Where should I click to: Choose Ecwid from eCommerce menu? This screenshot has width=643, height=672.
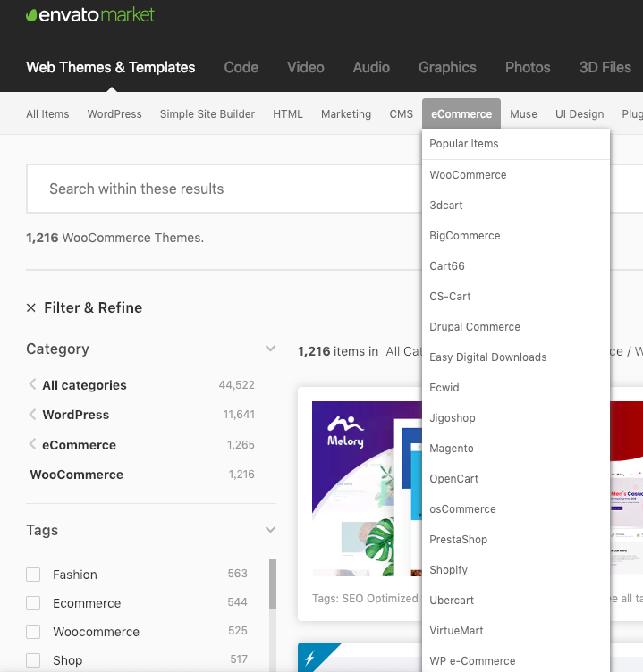click(x=516, y=388)
